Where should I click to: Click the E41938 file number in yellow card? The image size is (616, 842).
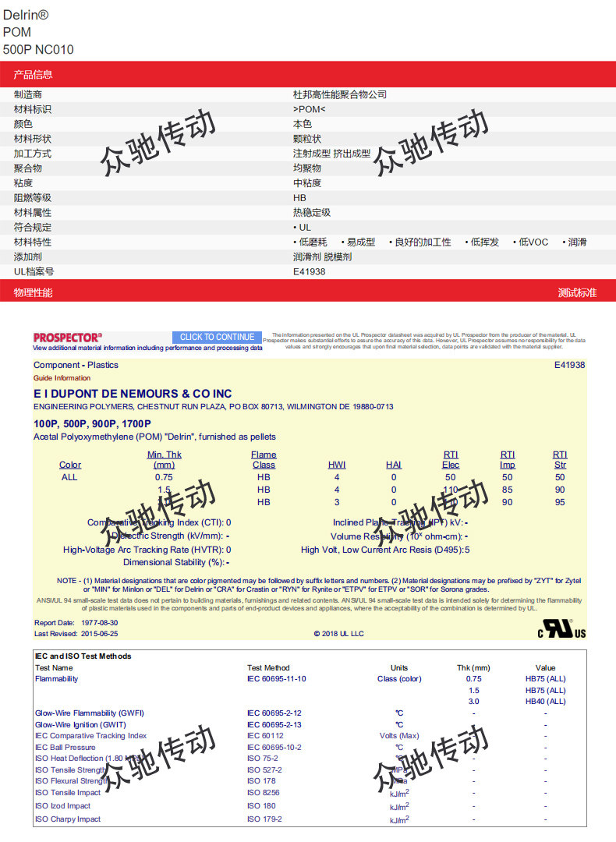pyautogui.click(x=569, y=365)
